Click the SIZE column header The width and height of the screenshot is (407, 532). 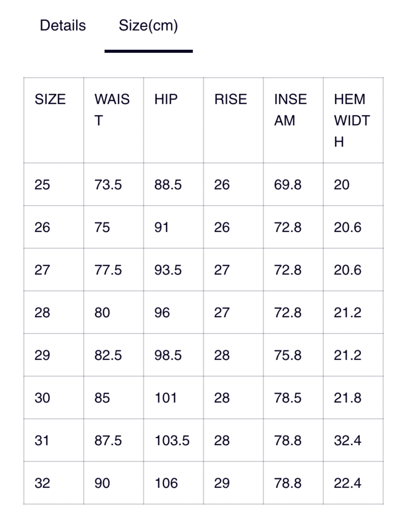pos(50,99)
